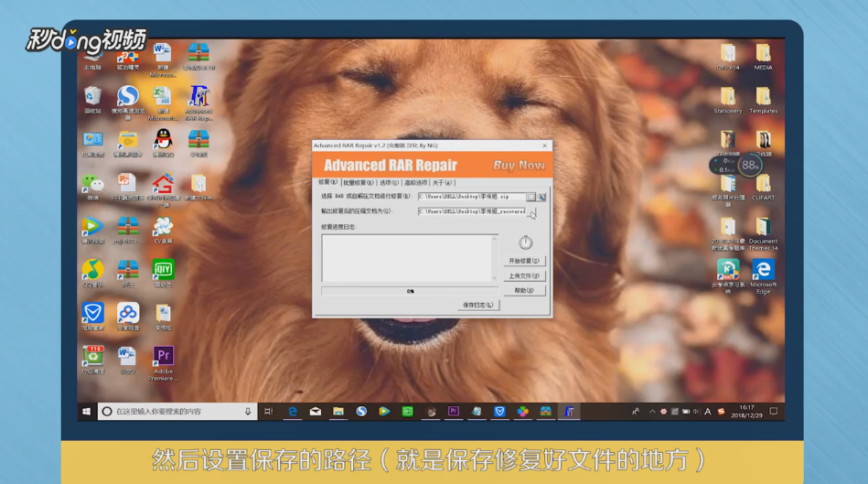This screenshot has width=868, height=484.
Task: Open Edge browser from the taskbar
Action: point(293,412)
